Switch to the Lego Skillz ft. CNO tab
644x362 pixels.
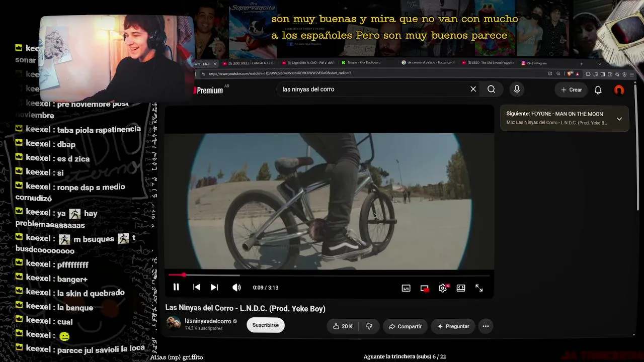(x=308, y=63)
